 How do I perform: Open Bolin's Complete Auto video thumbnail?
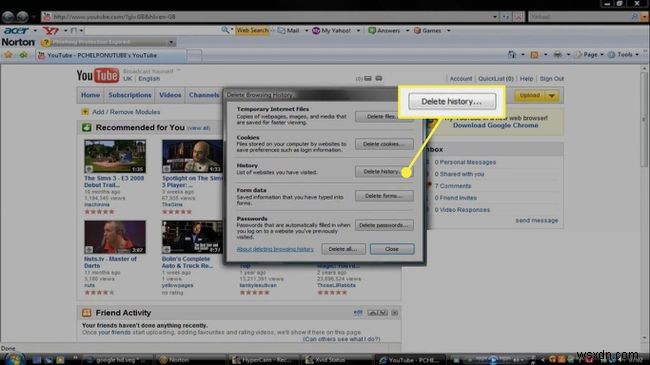(192, 237)
